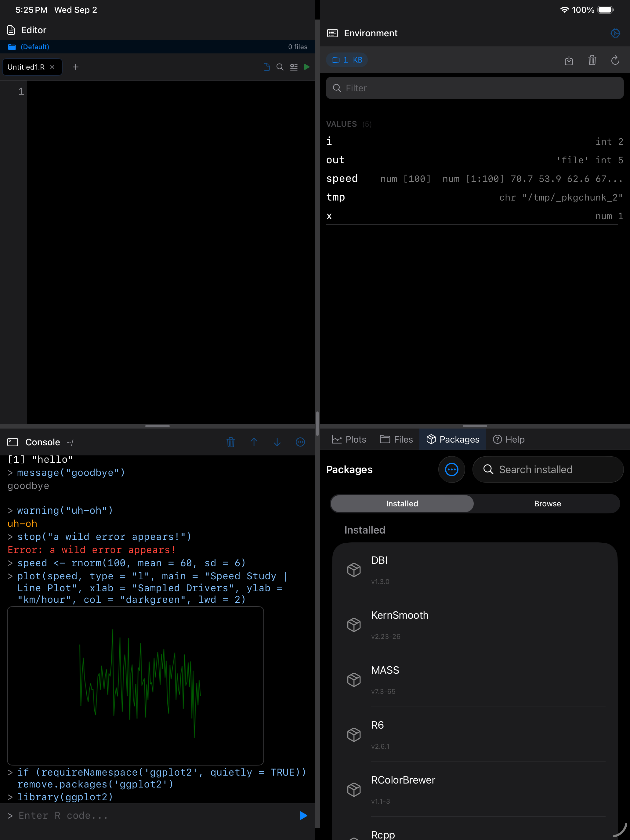
Task: Select the variable x row
Action: pos(475,216)
